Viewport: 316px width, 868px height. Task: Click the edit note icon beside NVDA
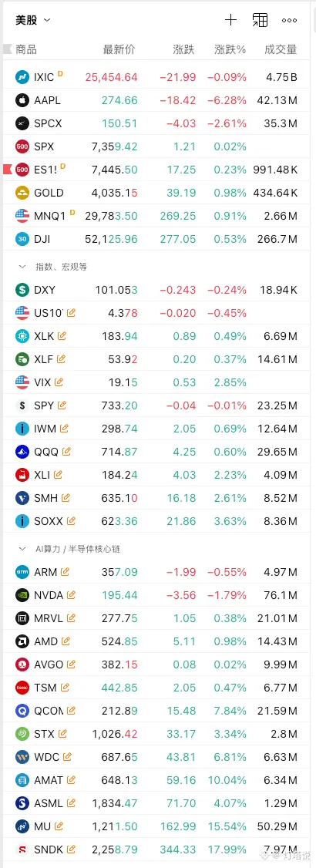click(x=71, y=595)
